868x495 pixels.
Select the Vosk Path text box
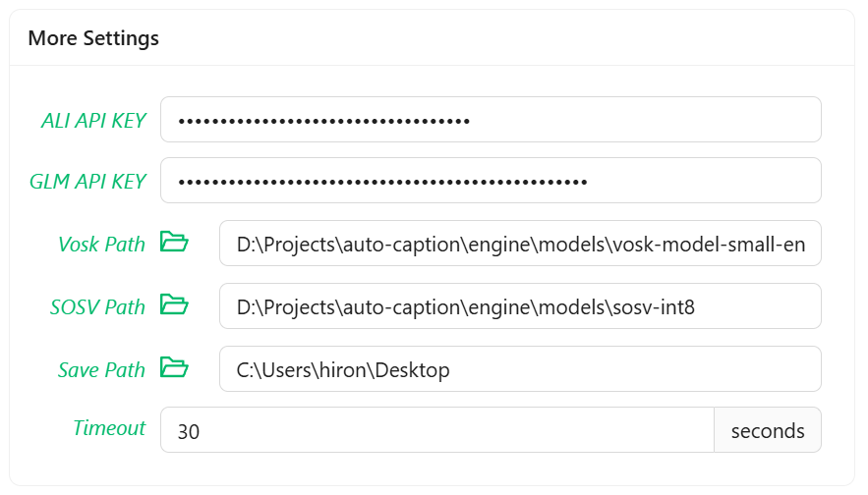[520, 244]
